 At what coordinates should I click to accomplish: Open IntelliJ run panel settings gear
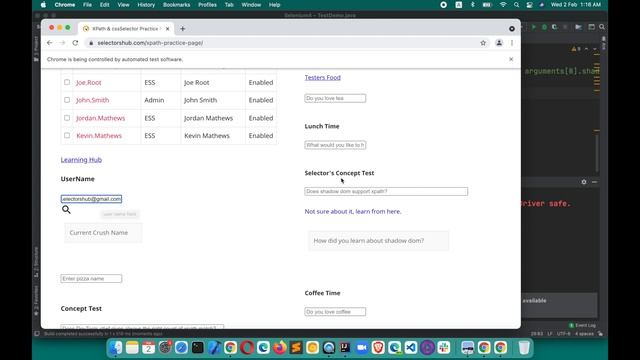[x=584, y=182]
